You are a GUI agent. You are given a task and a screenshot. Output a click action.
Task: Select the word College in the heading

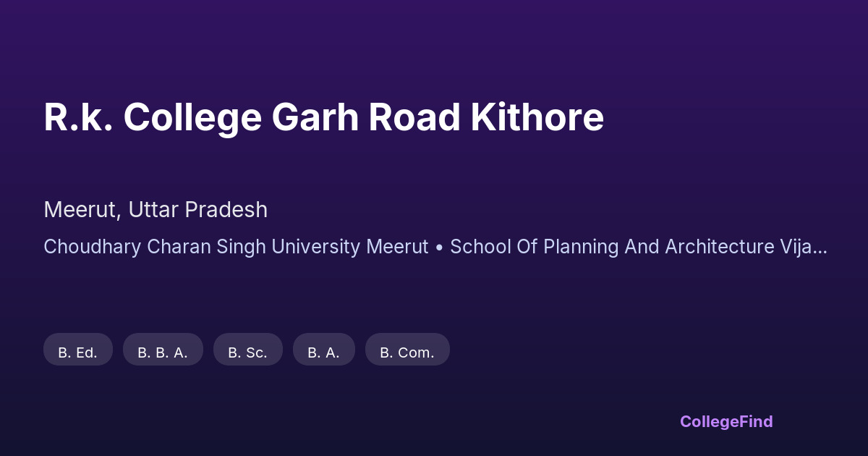coord(192,118)
